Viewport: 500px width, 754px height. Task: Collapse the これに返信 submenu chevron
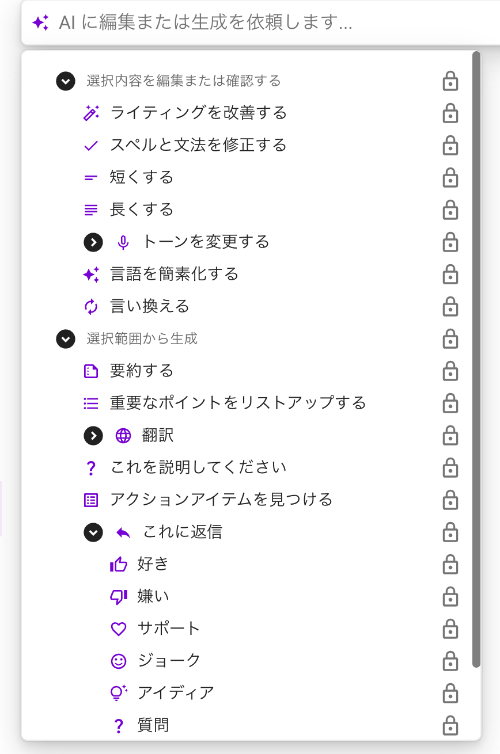click(x=93, y=532)
